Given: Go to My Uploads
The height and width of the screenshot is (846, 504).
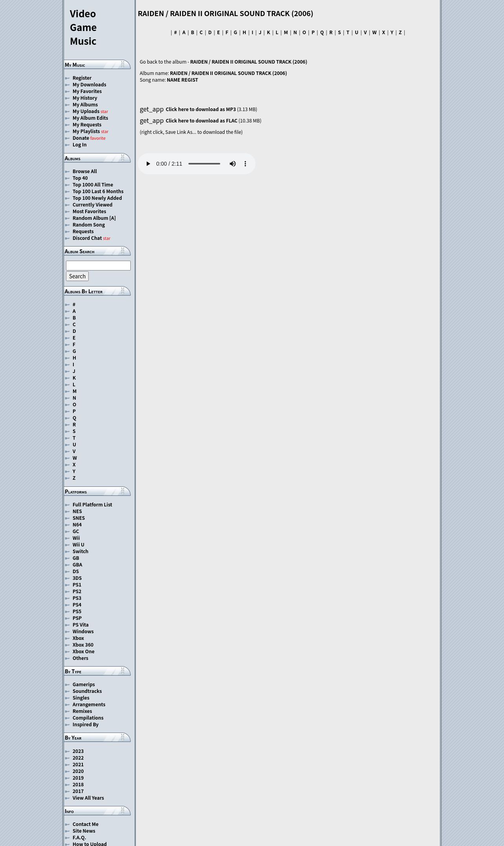Looking at the screenshot, I should [86, 111].
